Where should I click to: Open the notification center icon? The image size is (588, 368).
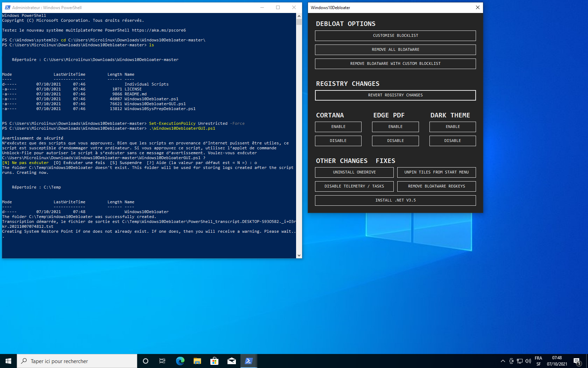(577, 361)
